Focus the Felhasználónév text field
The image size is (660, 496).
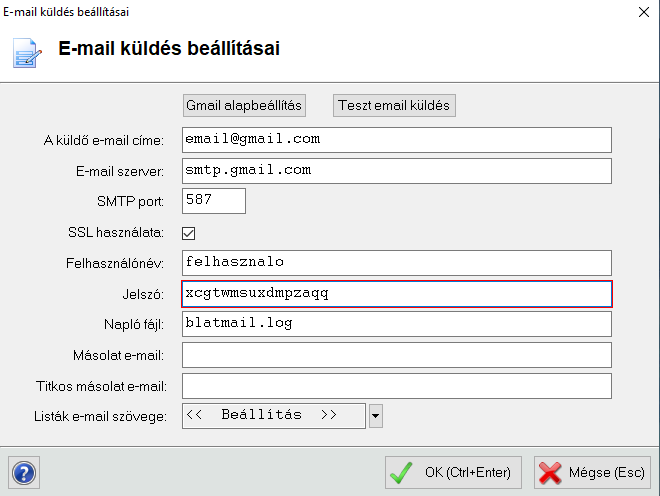(396, 262)
